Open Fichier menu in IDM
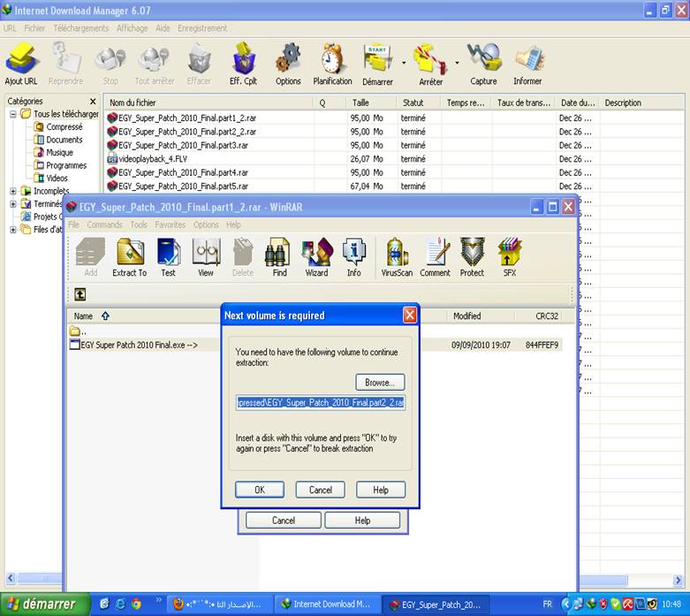The width and height of the screenshot is (690, 616). [x=34, y=28]
